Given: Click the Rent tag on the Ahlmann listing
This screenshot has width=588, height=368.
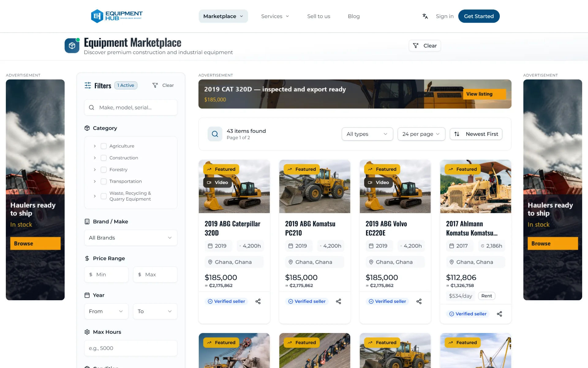Looking at the screenshot, I should pos(486,296).
